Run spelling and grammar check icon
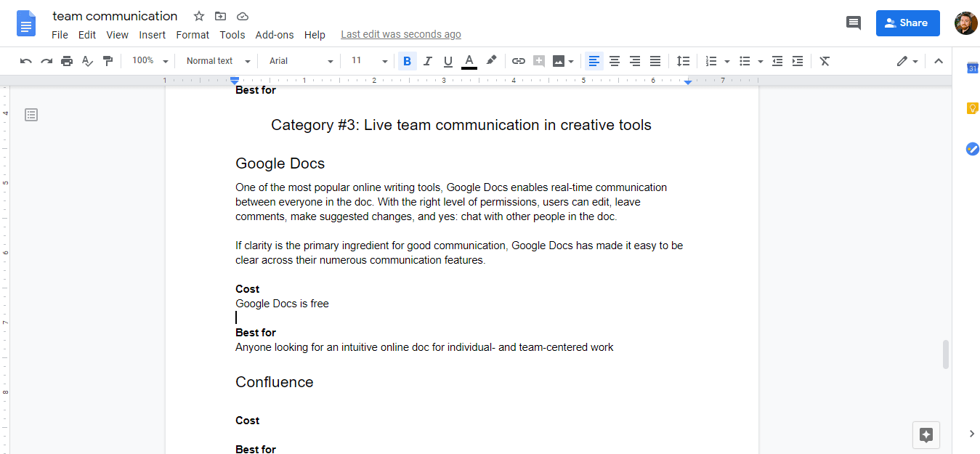This screenshot has height=454, width=980. pyautogui.click(x=87, y=61)
